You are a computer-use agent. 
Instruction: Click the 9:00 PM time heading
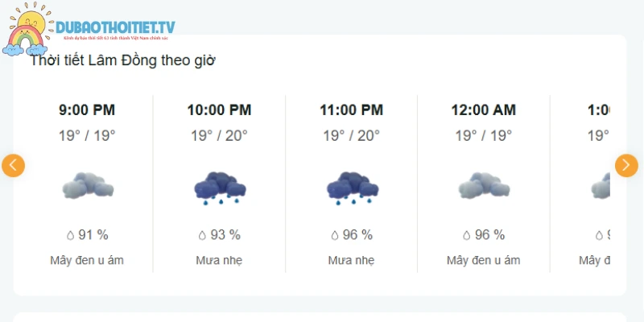(87, 110)
